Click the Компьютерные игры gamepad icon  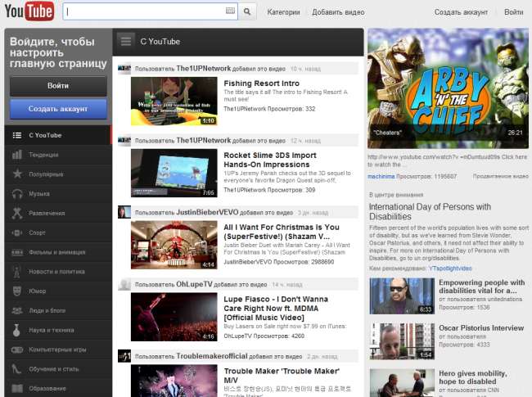pos(17,350)
